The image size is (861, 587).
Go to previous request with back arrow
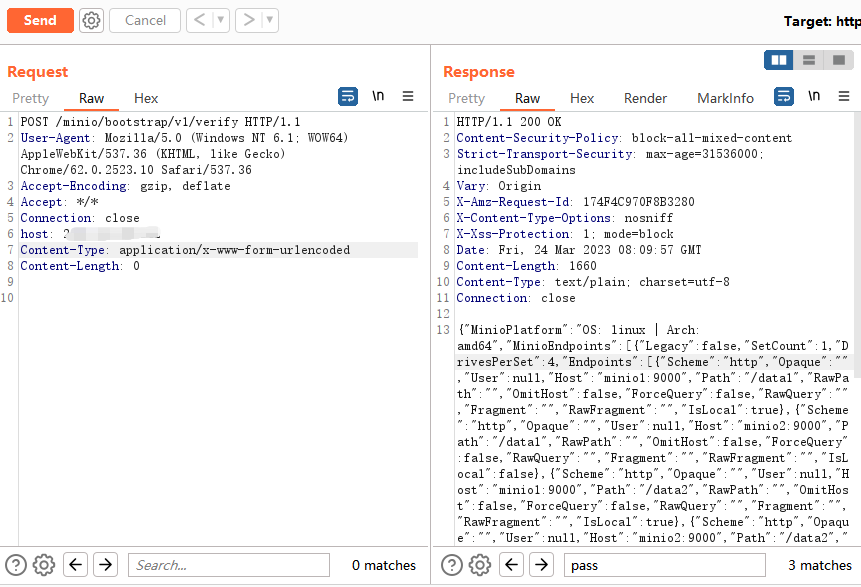(200, 20)
